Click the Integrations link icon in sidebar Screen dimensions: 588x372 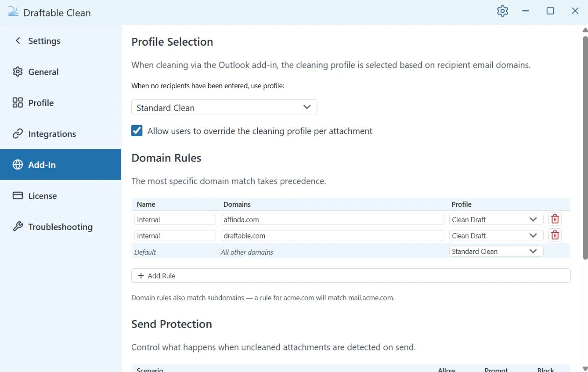(x=18, y=134)
